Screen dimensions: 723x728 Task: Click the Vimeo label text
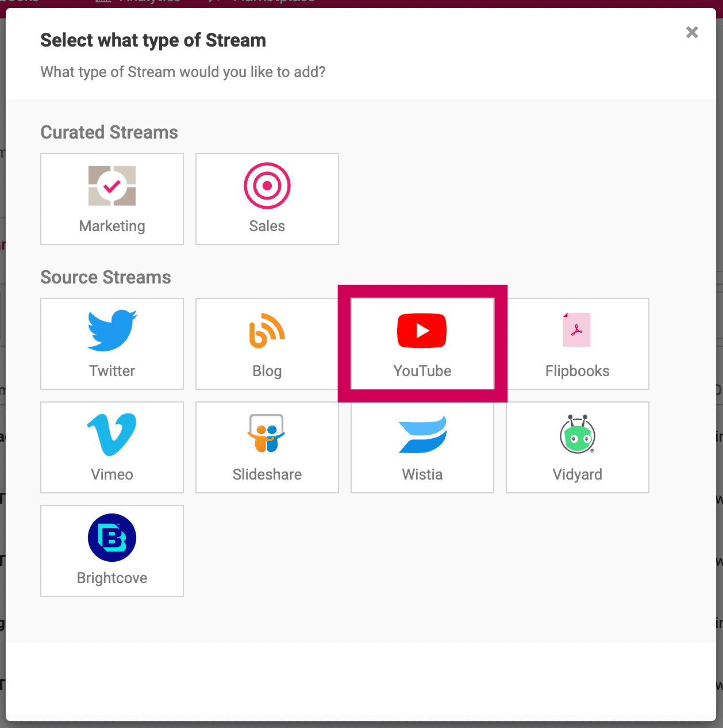click(x=112, y=474)
